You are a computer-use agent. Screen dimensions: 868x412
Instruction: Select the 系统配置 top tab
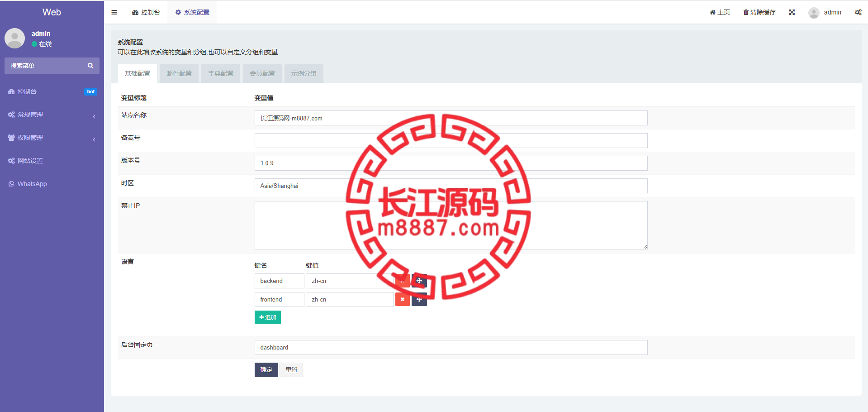coord(192,12)
